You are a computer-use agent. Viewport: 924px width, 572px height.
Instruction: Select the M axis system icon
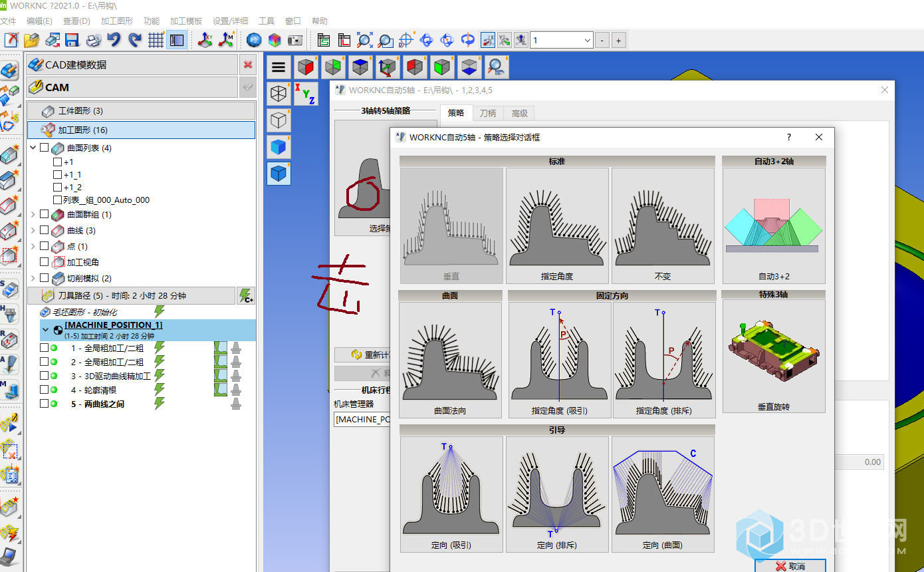pos(226,40)
